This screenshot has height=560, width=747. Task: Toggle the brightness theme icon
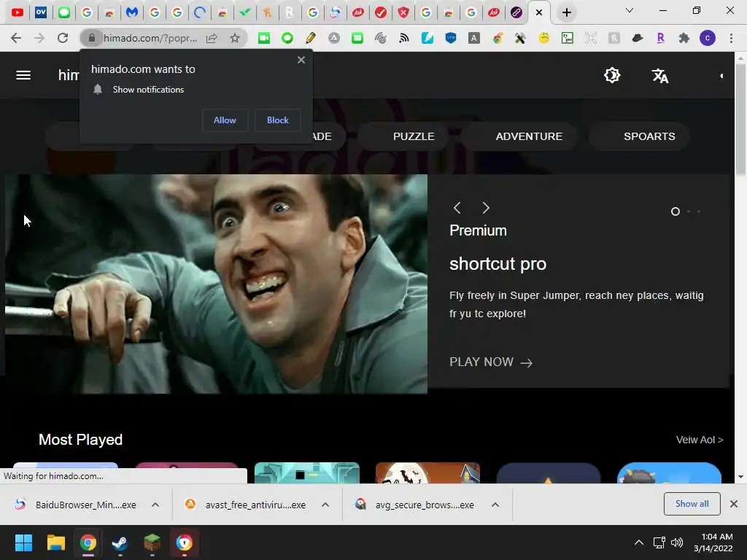click(612, 75)
